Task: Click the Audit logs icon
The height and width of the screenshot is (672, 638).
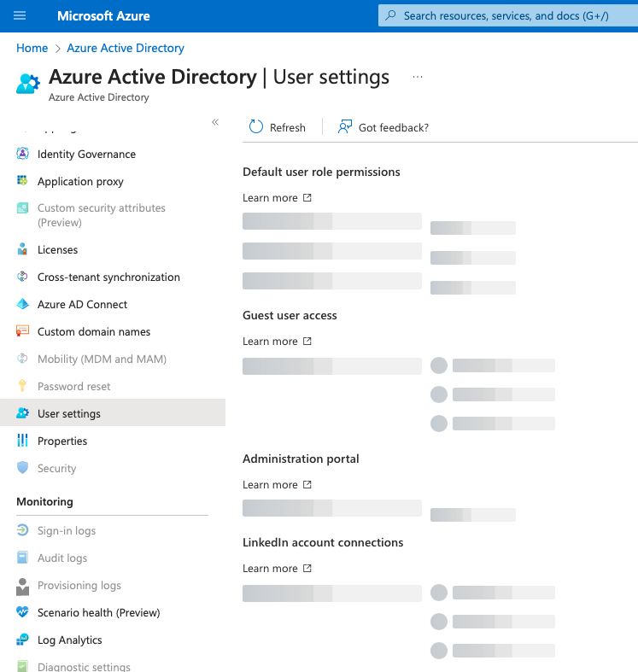Action: click(22, 557)
